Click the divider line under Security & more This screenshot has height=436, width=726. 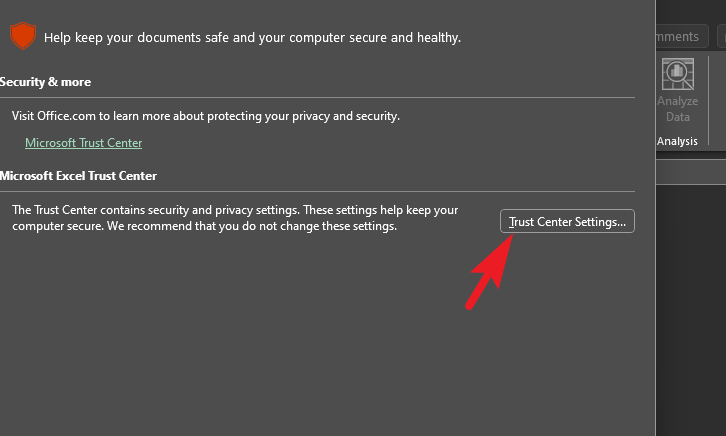coord(317,98)
